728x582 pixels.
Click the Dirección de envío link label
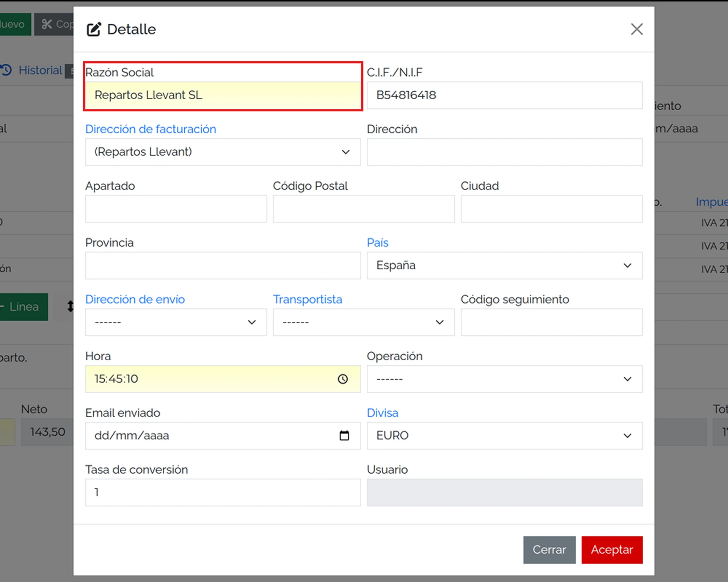tap(135, 299)
